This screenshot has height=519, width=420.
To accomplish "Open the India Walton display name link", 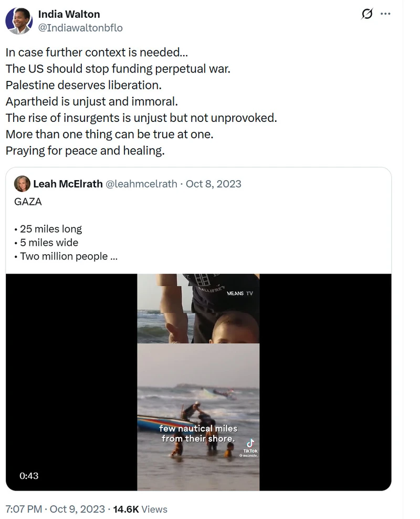I will click(69, 14).
